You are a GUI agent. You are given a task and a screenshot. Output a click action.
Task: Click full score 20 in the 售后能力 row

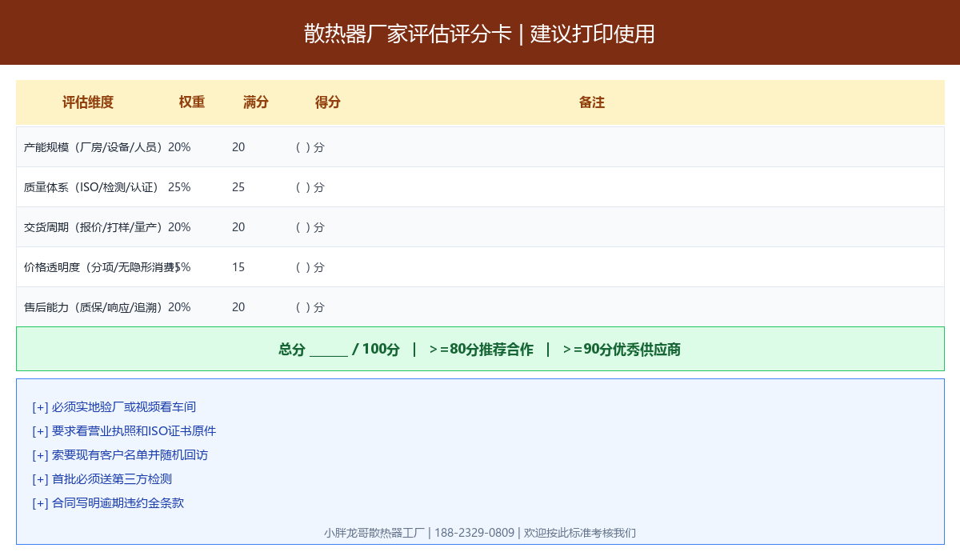click(x=238, y=307)
